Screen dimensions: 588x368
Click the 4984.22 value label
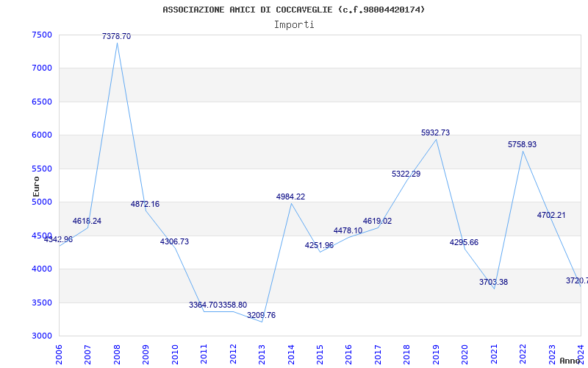click(290, 197)
